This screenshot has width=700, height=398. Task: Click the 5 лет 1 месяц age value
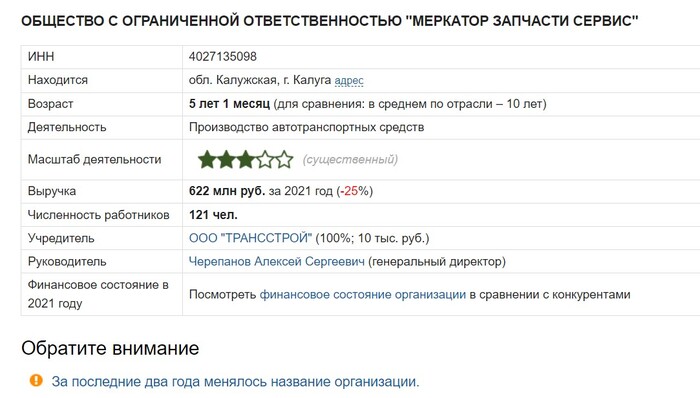point(229,104)
